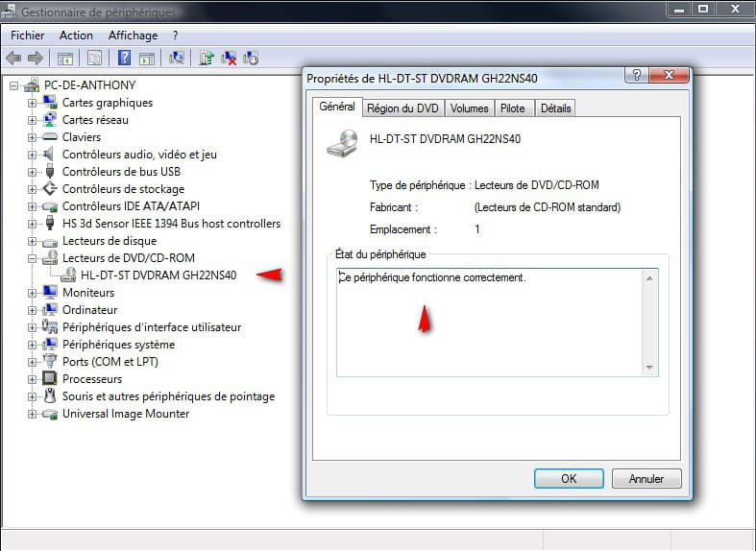Image resolution: width=756 pixels, height=551 pixels.
Task: Expand Contrôleurs audio, vidéo et jeu
Action: pyautogui.click(x=32, y=155)
